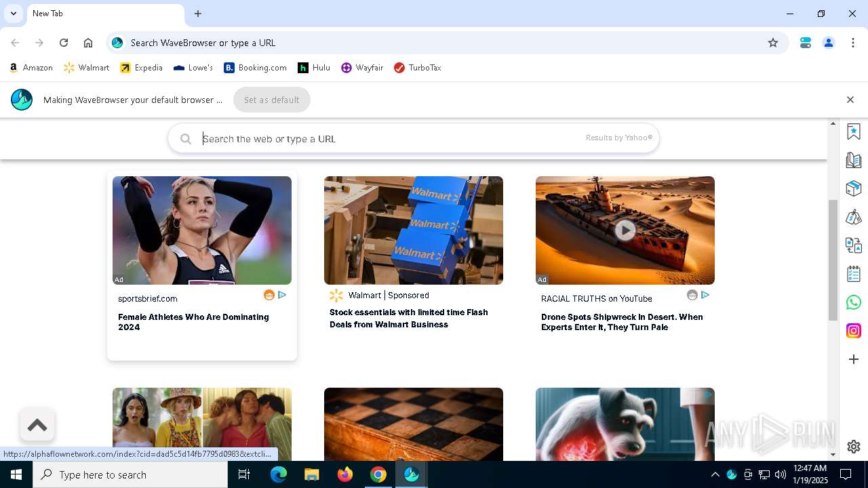
Task: Open the Windows notification center
Action: pyautogui.click(x=846, y=474)
